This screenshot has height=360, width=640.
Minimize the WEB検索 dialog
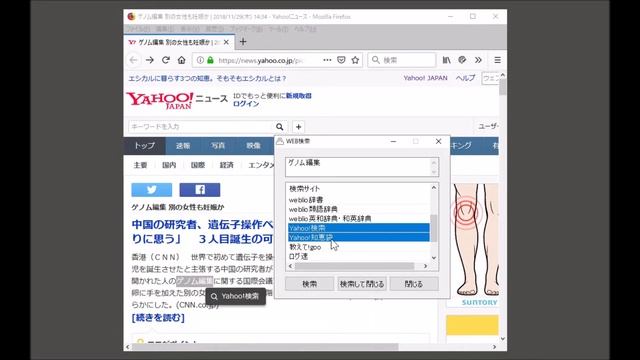pyautogui.click(x=393, y=141)
